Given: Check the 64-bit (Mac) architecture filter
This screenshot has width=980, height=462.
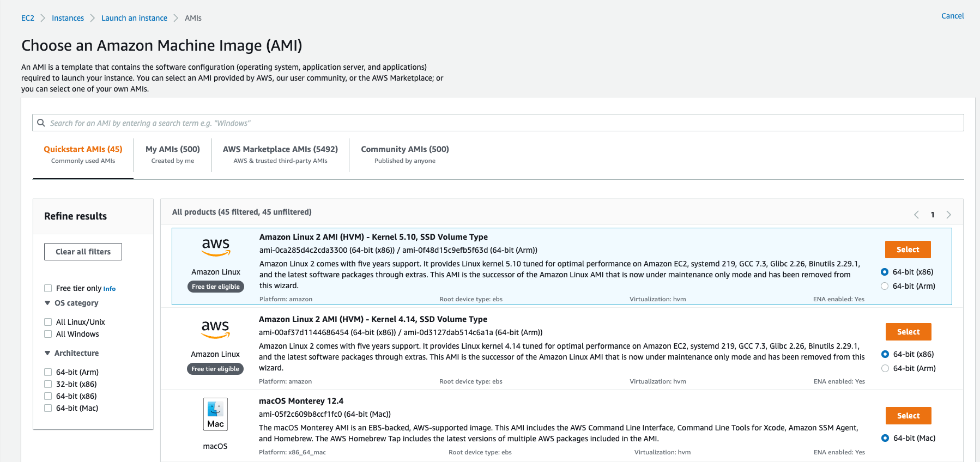Looking at the screenshot, I should [48, 408].
